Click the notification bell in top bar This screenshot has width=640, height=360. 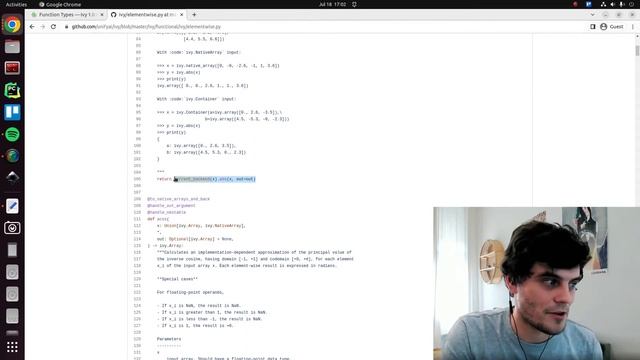pyautogui.click(x=354, y=4)
